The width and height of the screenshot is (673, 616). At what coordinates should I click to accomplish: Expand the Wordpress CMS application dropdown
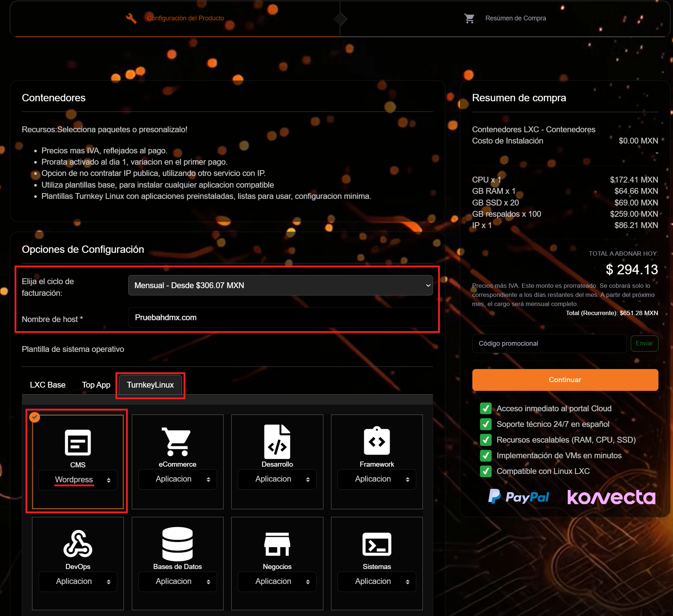pos(78,480)
